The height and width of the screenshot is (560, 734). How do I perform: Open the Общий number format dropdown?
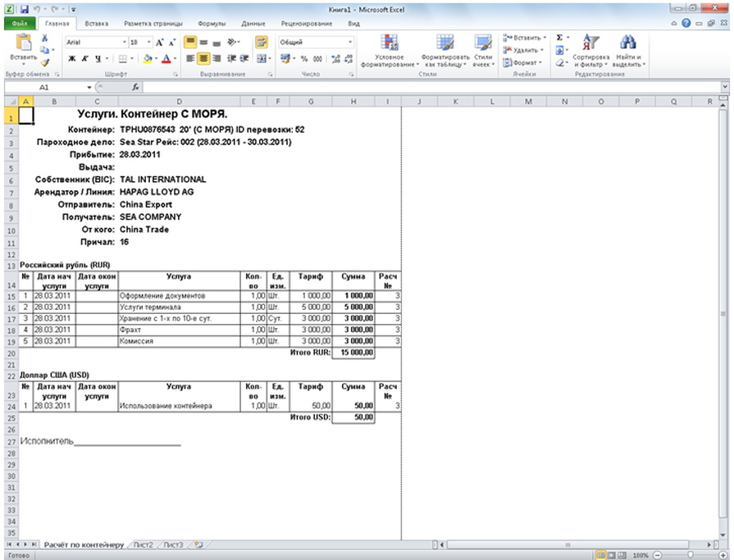point(349,42)
